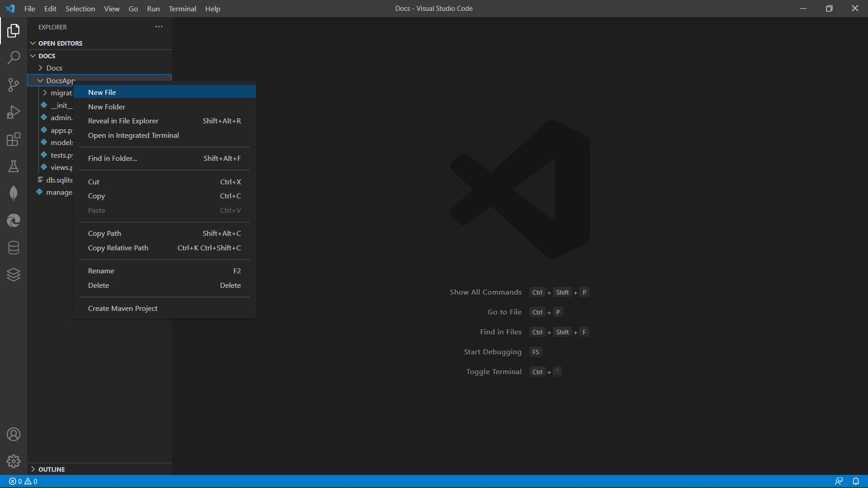This screenshot has width=868, height=488.
Task: Open the Source Control view
Action: (14, 85)
